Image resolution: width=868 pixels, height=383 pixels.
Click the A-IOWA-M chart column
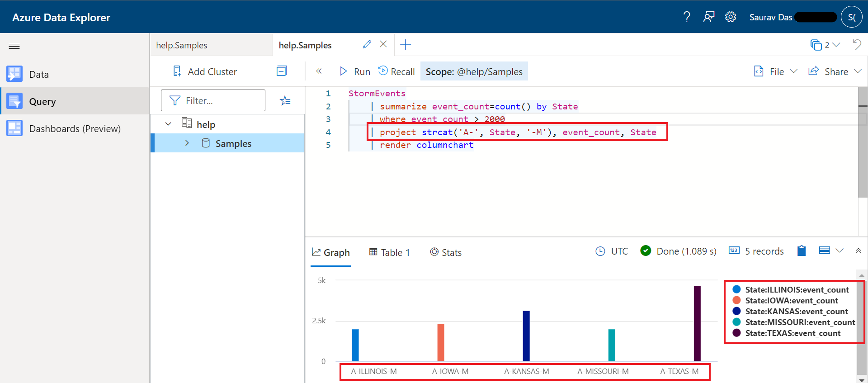point(441,342)
